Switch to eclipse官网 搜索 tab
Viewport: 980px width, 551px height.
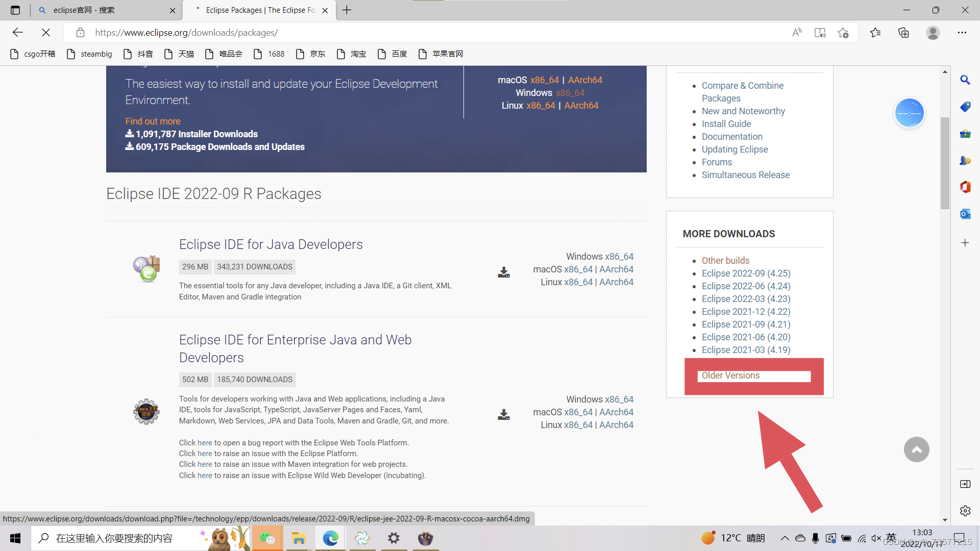click(x=106, y=10)
